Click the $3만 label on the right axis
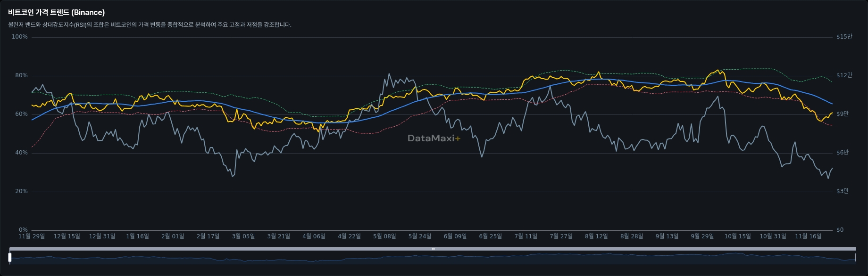Image resolution: width=868 pixels, height=276 pixels. click(x=843, y=191)
